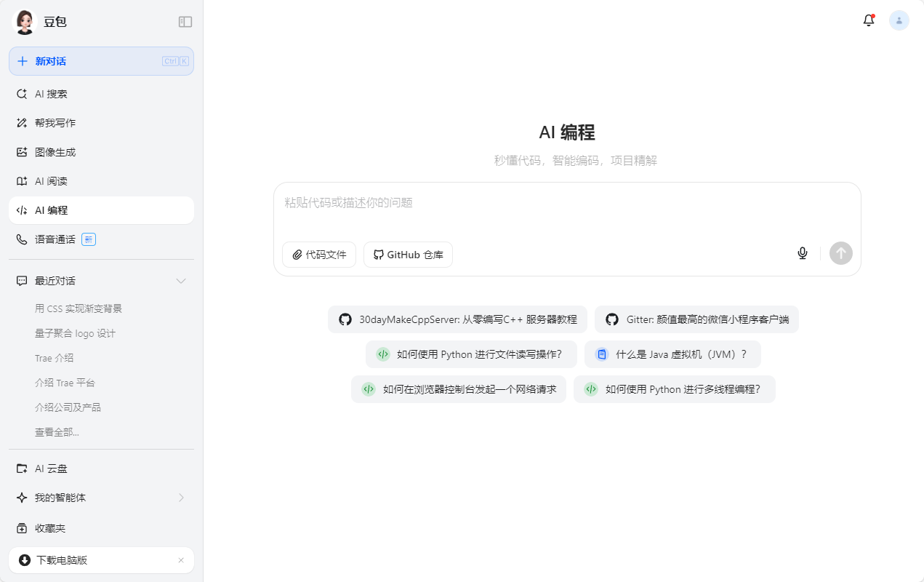
Task: Open the 收藏夹 favorites section
Action: click(51, 527)
